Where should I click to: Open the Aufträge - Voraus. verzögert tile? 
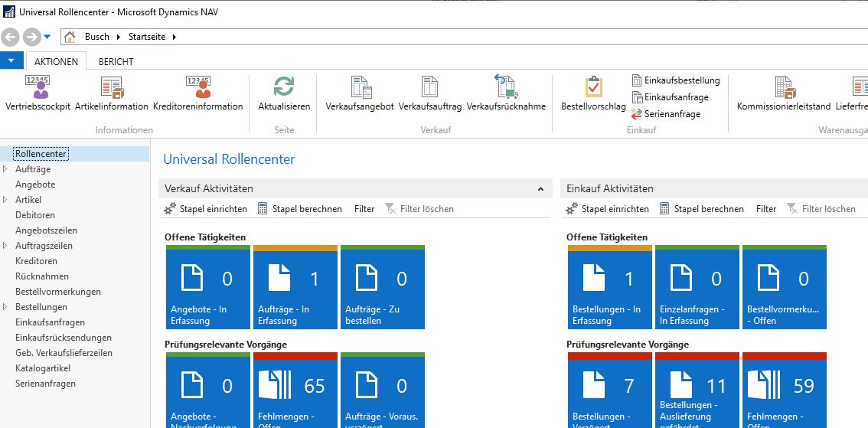pos(383,390)
